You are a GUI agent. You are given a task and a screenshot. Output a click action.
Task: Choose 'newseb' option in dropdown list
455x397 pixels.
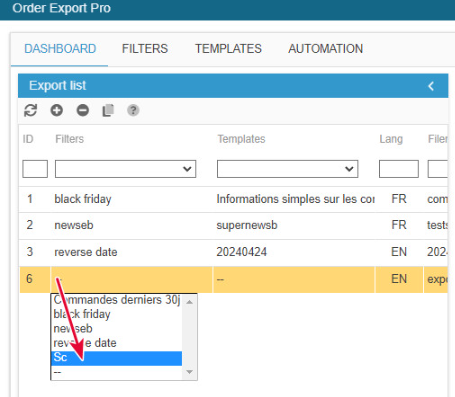pyautogui.click(x=117, y=329)
